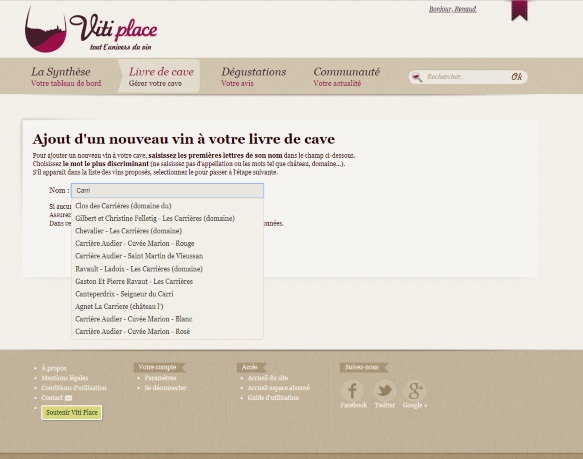Click the magnifier icon in search box

(x=417, y=77)
